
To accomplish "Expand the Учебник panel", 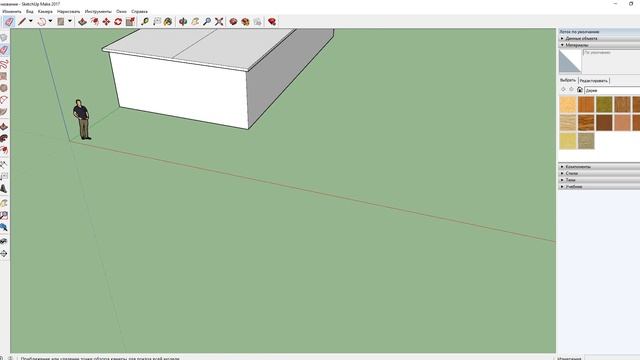I will [x=599, y=187].
